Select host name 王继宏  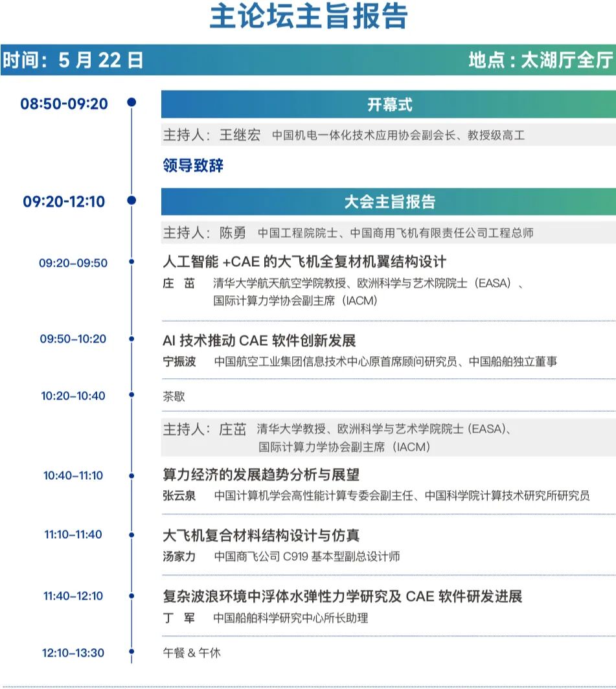point(240,135)
